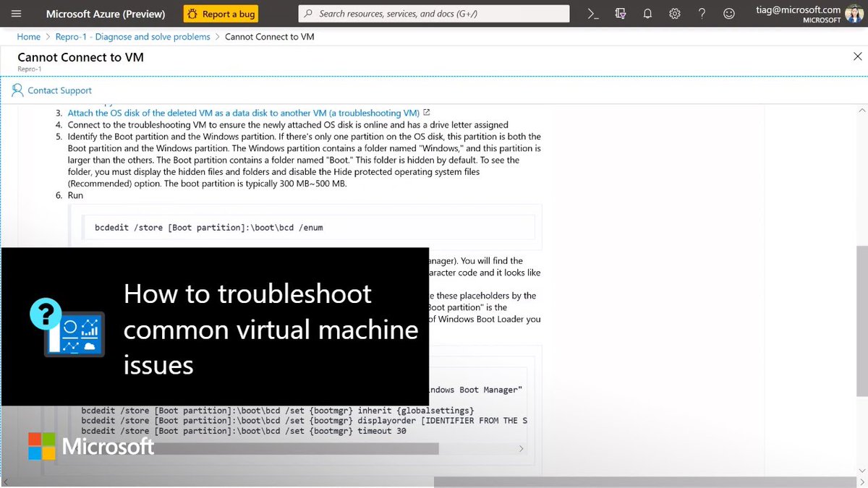Go to Home breadcrumb
This screenshot has height=488, width=868.
point(29,37)
